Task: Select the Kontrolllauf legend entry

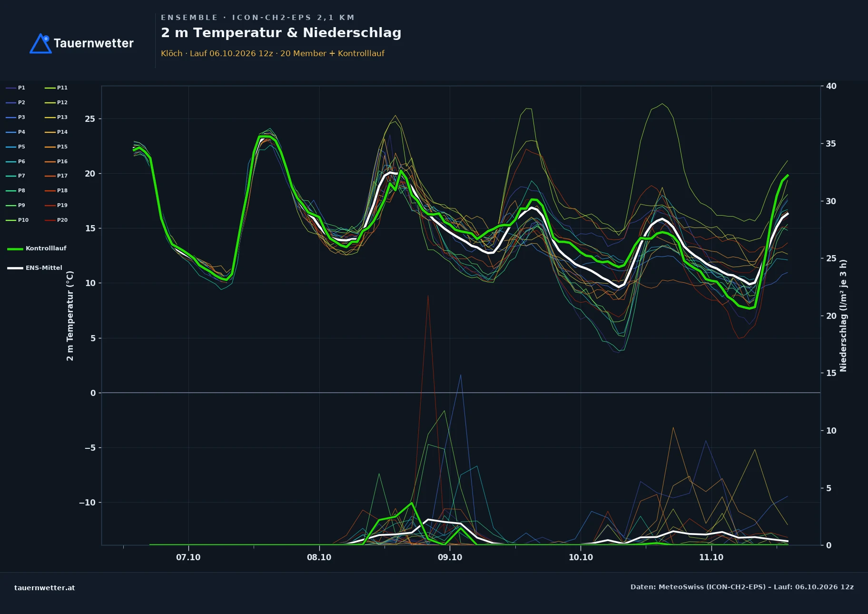Action: pos(37,248)
